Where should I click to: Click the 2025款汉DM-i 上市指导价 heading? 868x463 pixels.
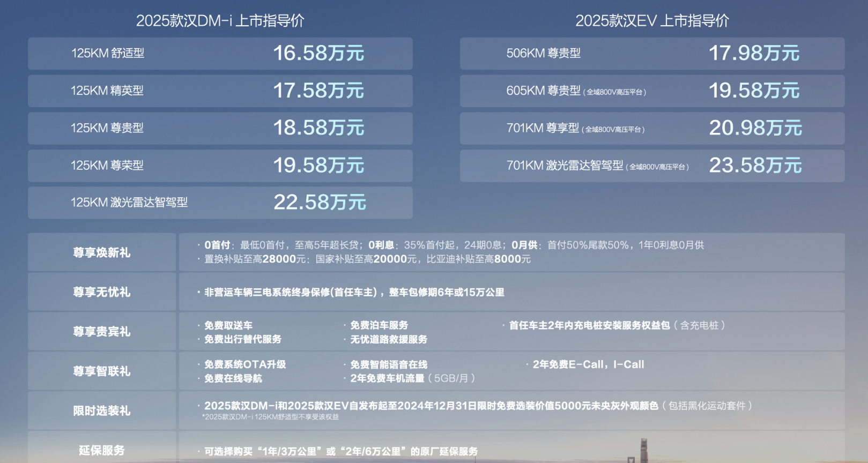pyautogui.click(x=220, y=21)
